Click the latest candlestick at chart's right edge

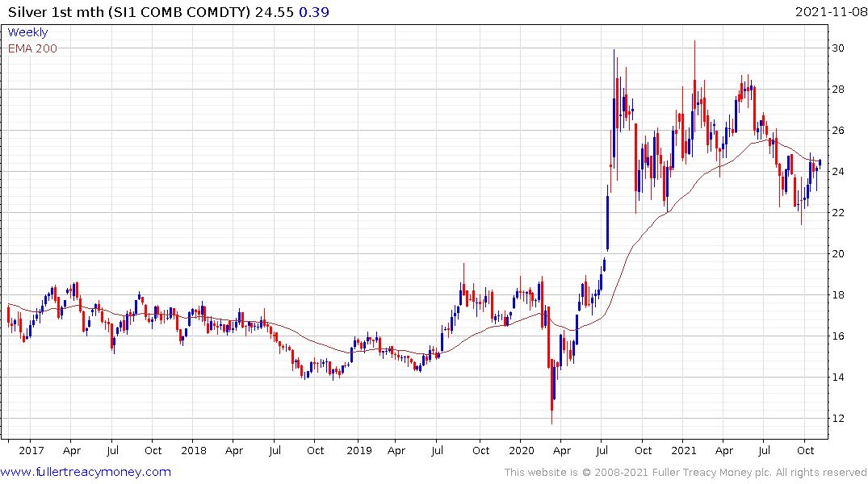pos(820,163)
